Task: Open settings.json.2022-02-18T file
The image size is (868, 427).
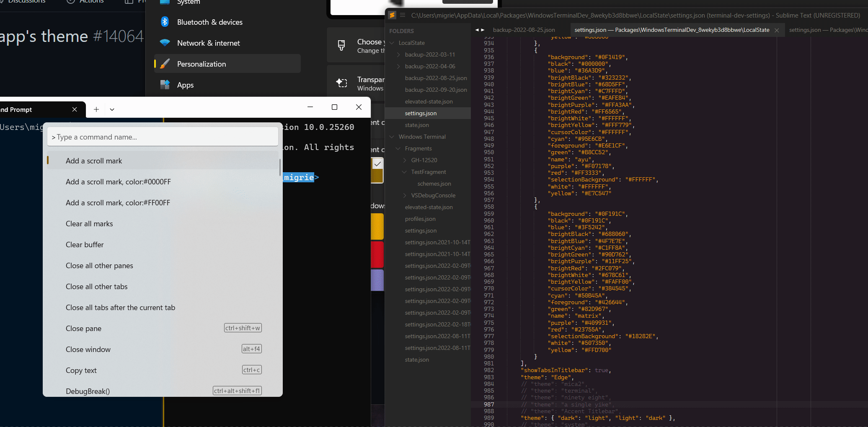Action: point(437,324)
